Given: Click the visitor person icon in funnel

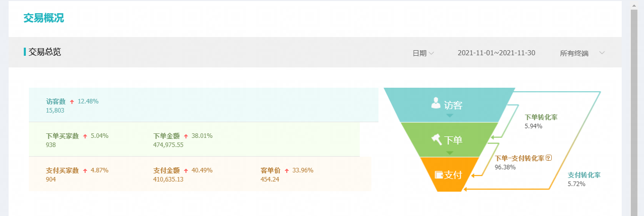Looking at the screenshot, I should point(435,103).
